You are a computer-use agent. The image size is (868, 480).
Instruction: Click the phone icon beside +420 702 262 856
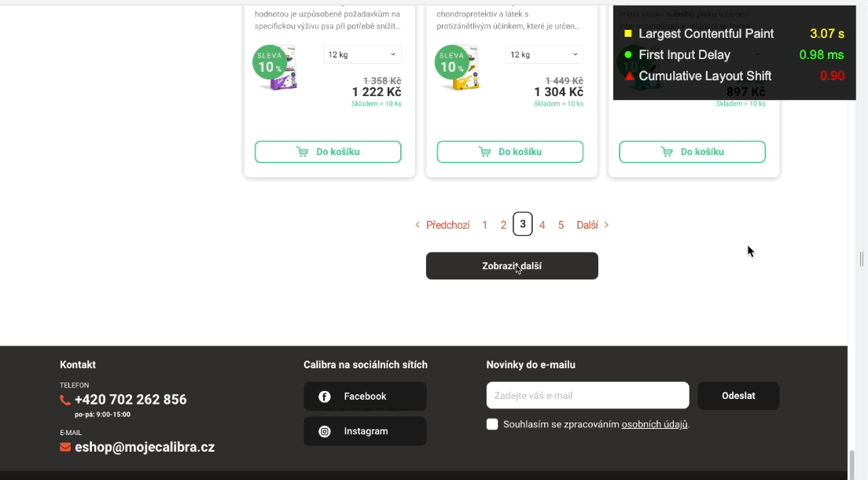65,400
